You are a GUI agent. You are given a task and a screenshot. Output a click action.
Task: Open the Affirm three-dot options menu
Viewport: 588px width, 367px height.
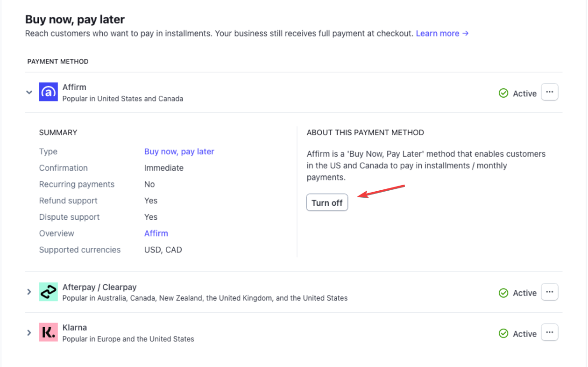tap(550, 92)
